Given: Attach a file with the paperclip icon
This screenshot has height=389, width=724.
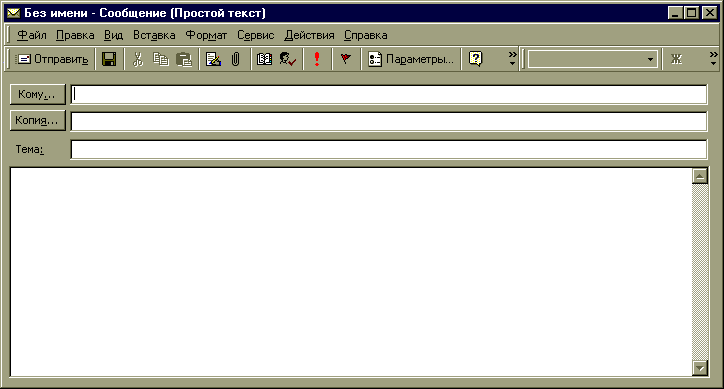Looking at the screenshot, I should pyautogui.click(x=235, y=59).
